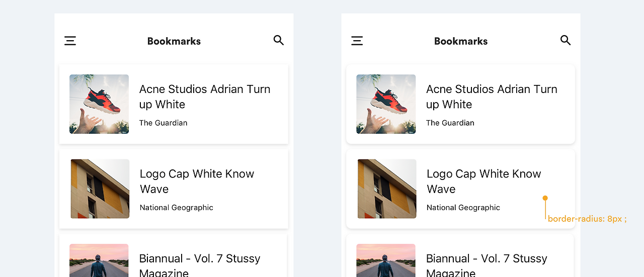The width and height of the screenshot is (644, 277).
Task: Open 'Acne Studios Adrian Turn up White' in the rounded right card
Action: 492,97
